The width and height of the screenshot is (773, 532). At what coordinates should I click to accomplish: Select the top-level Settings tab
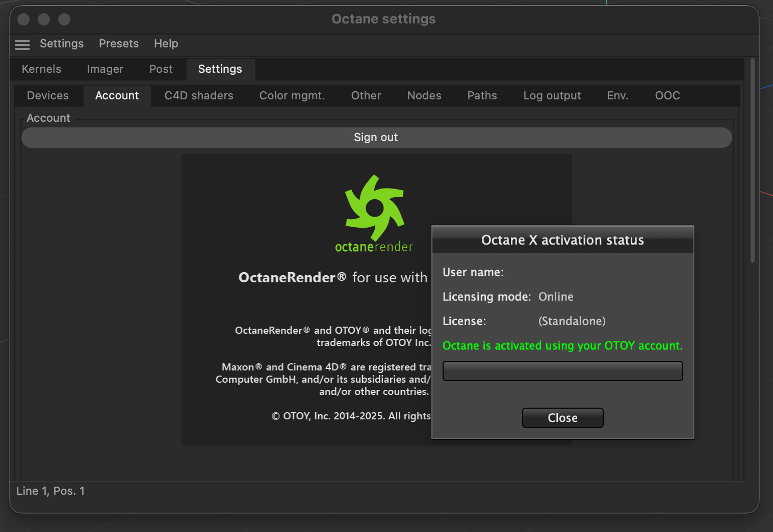220,69
